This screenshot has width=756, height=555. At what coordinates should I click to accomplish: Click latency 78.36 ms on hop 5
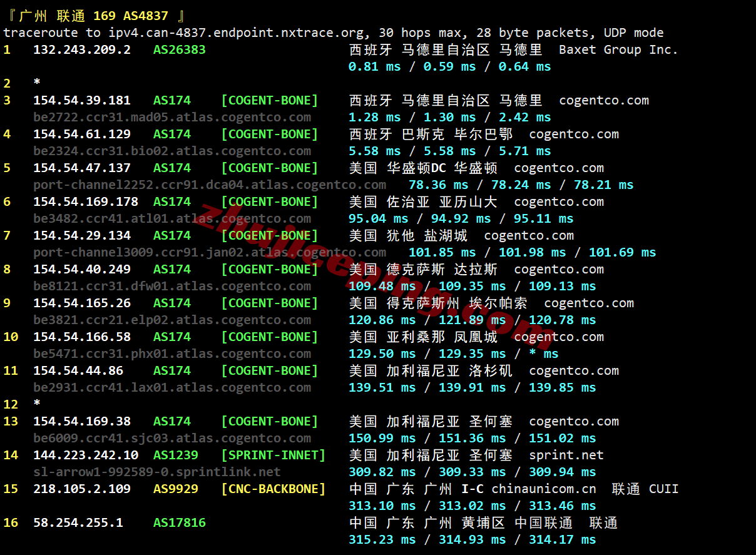438,185
